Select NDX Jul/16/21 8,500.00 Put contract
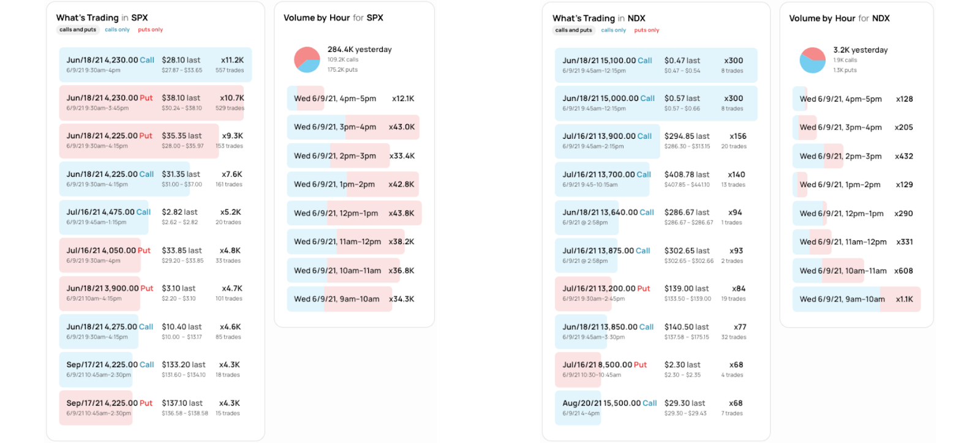980x443 pixels. (655, 370)
